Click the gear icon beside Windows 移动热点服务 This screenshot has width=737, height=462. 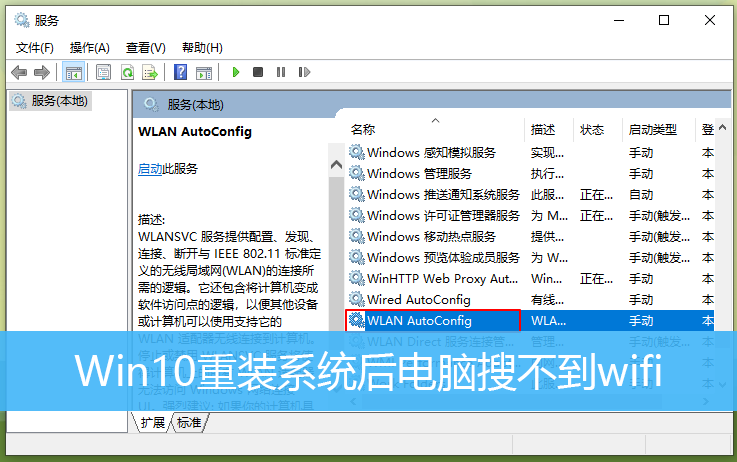coord(357,236)
